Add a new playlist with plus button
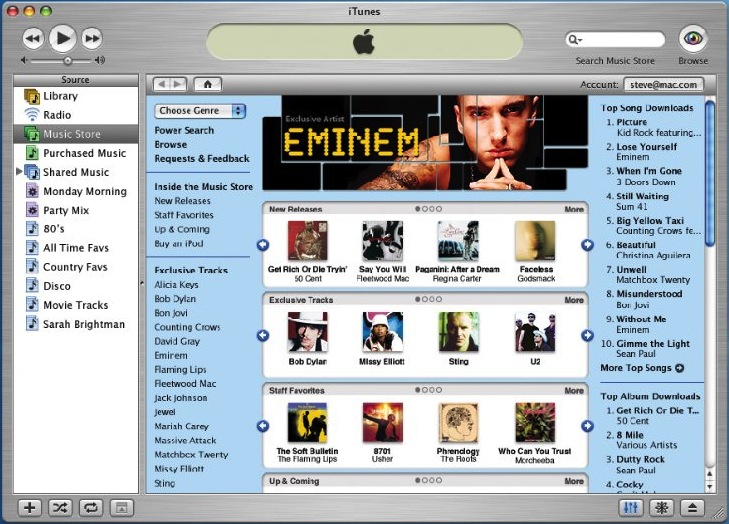729x524 pixels. (x=29, y=507)
